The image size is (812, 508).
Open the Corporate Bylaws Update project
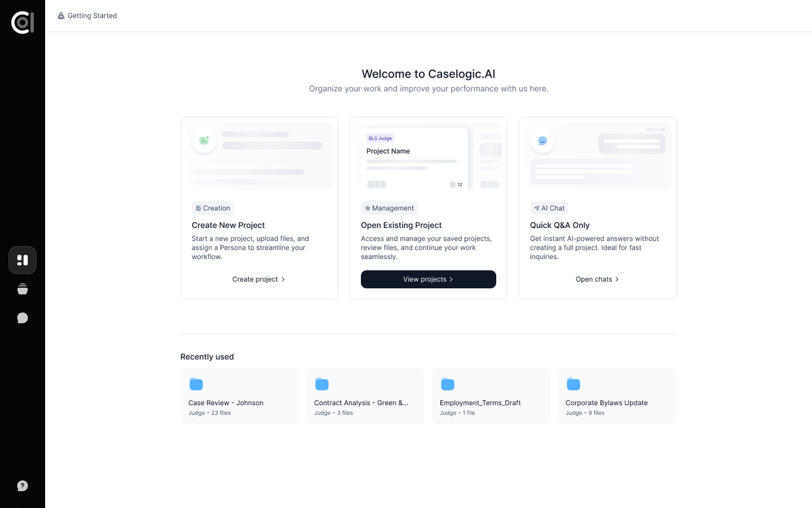pyautogui.click(x=617, y=396)
